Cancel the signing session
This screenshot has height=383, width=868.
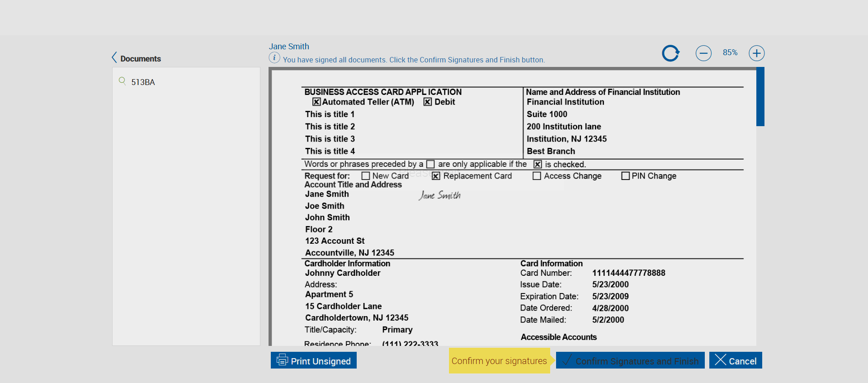(x=736, y=360)
